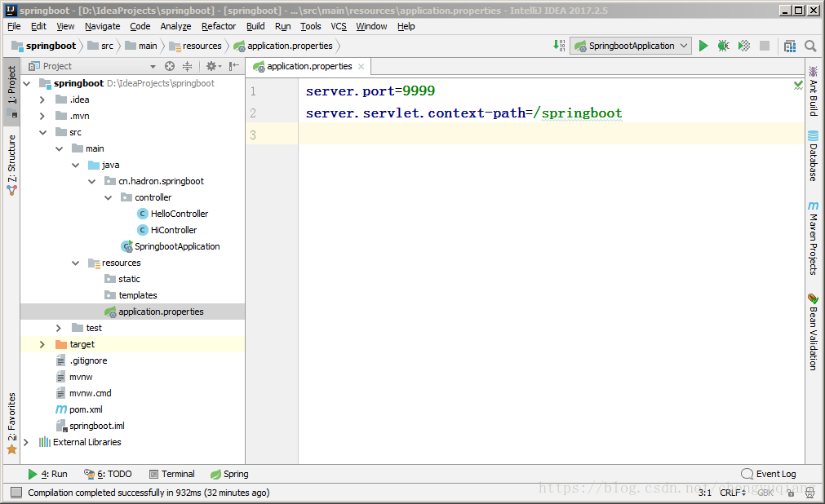Open Ant Build side panel
Image resolution: width=825 pixels, height=504 pixels.
point(813,91)
